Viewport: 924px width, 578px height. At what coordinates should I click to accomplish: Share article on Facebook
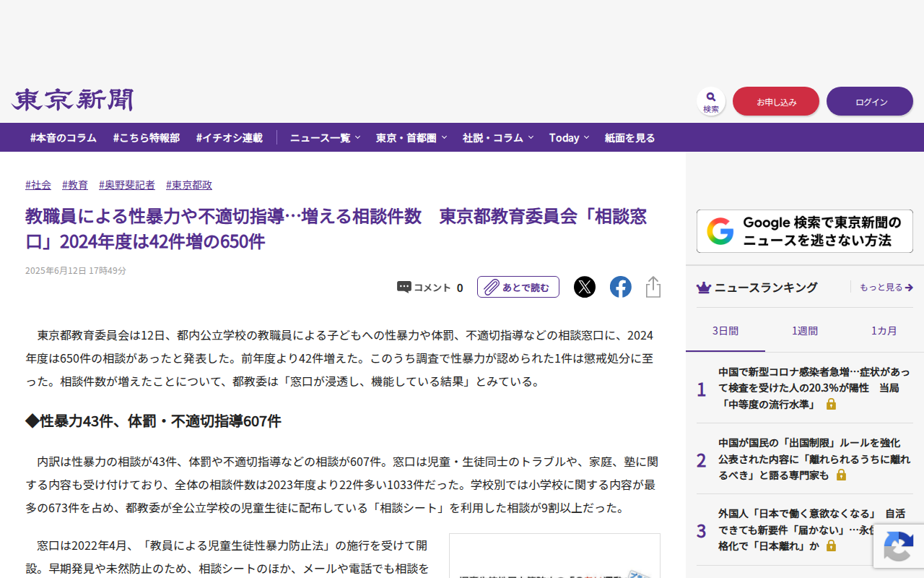(x=621, y=287)
